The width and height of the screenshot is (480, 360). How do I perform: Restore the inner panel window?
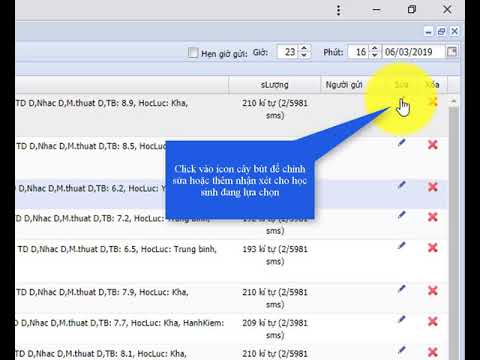point(441,32)
